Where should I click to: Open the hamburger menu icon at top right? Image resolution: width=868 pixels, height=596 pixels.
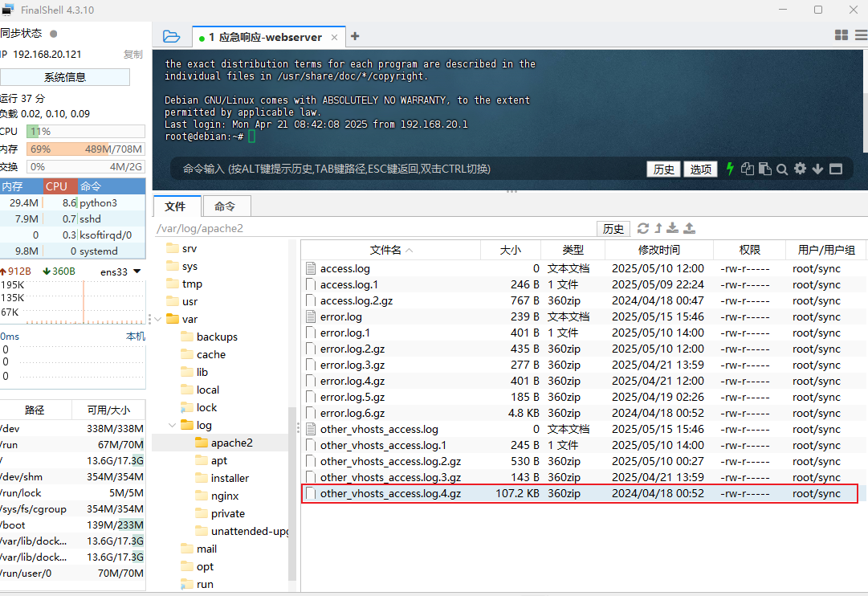tap(862, 35)
